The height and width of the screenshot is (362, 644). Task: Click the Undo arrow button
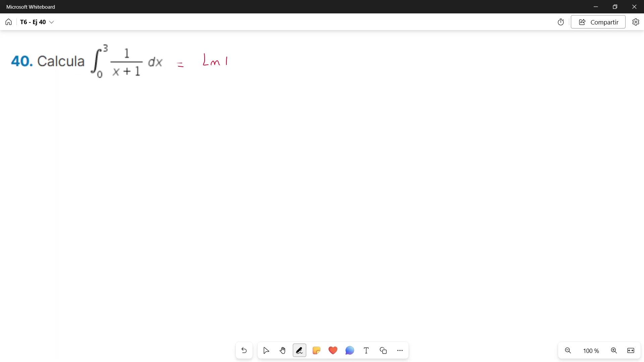click(x=244, y=350)
